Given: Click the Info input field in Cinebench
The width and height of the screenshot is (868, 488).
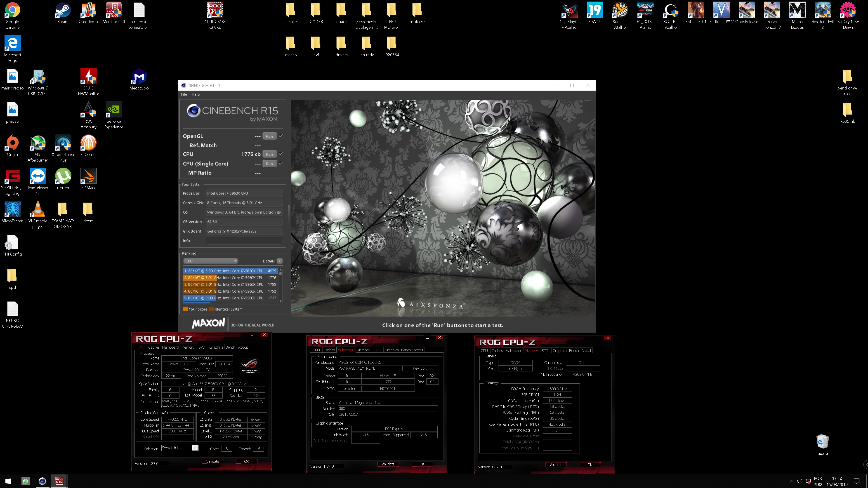Looking at the screenshot, I should [x=244, y=240].
